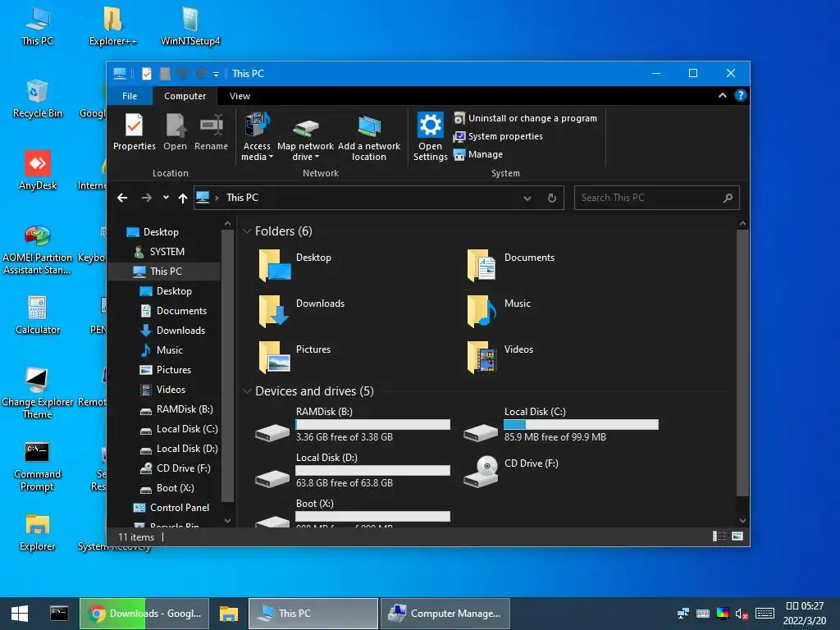The width and height of the screenshot is (840, 630).
Task: Go back with the Back arrow
Action: tap(122, 198)
